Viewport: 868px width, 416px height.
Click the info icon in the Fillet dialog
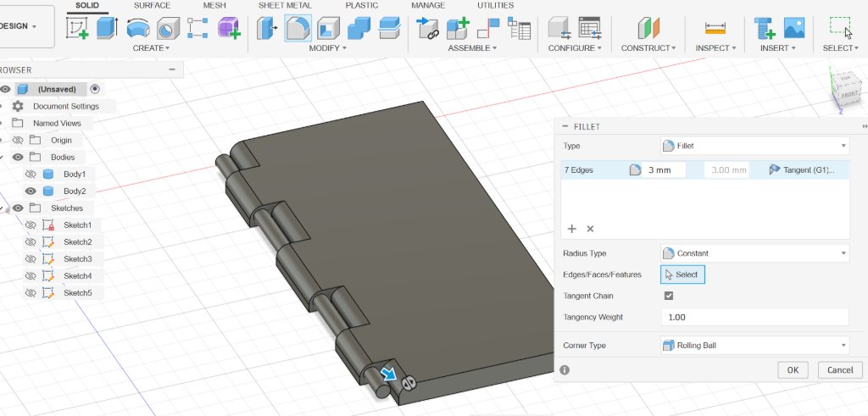pos(565,370)
